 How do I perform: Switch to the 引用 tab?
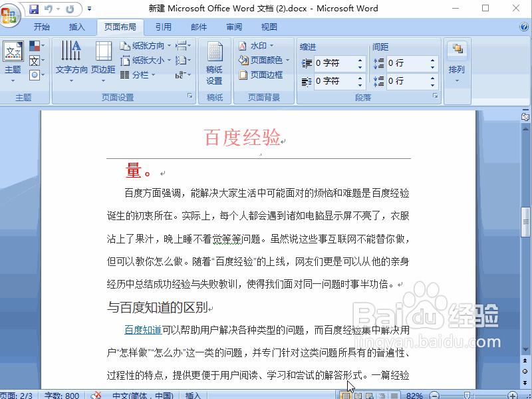coord(163,27)
